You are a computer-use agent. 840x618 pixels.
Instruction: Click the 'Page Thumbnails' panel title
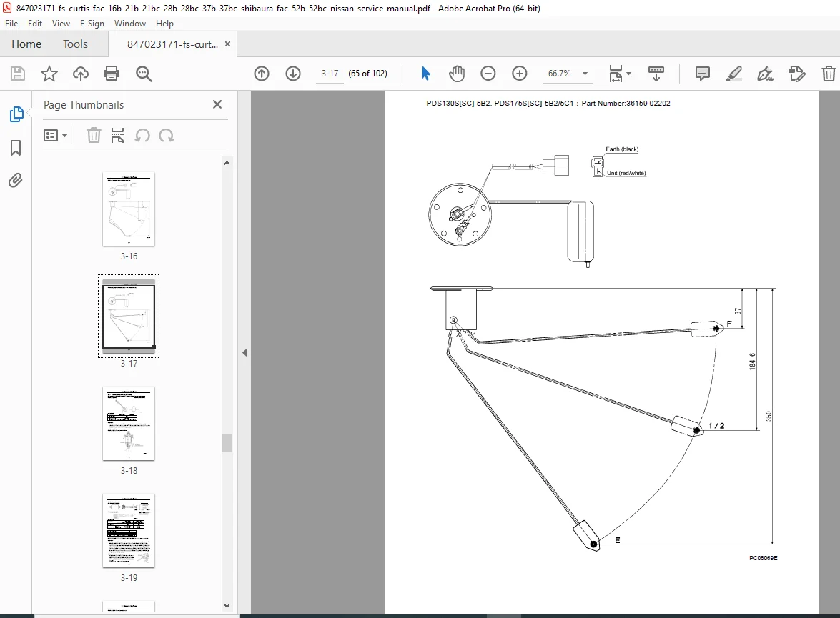84,105
